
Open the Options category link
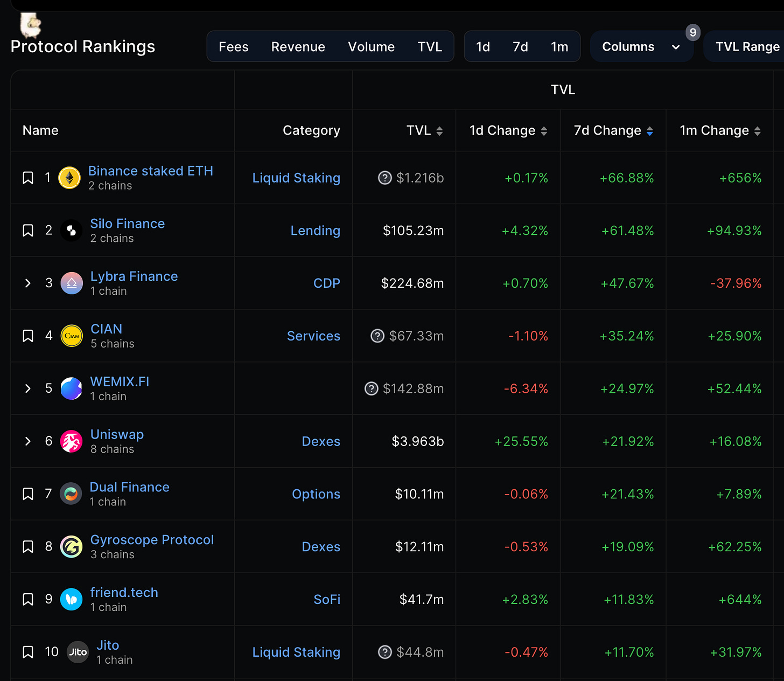316,494
